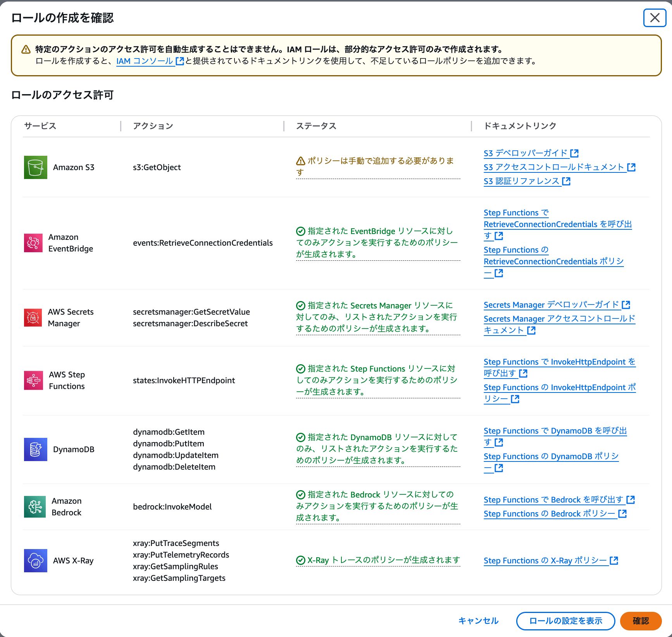Viewport: 672px width, 637px height.
Task: Click the S3 status warning triangle icon
Action: (301, 161)
